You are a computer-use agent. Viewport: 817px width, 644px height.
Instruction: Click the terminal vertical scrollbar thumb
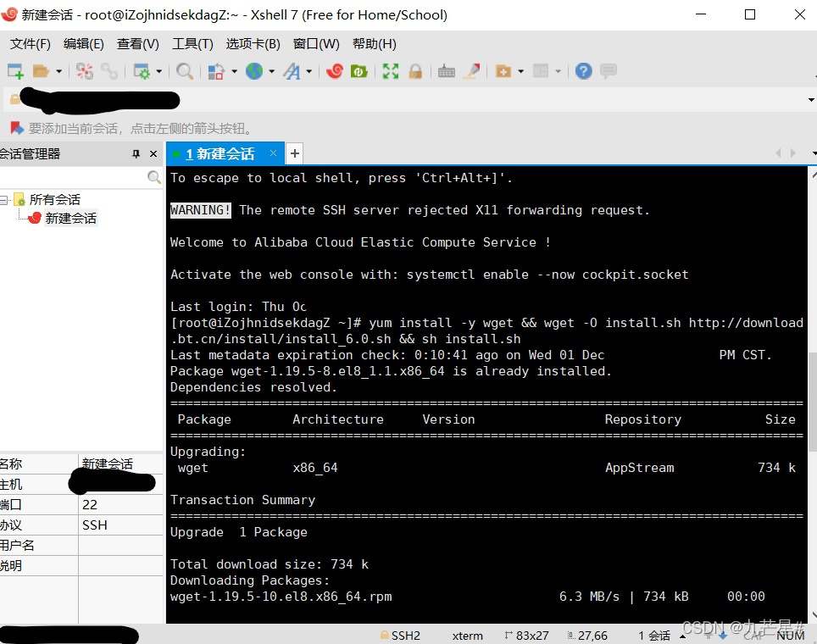[x=812, y=402]
